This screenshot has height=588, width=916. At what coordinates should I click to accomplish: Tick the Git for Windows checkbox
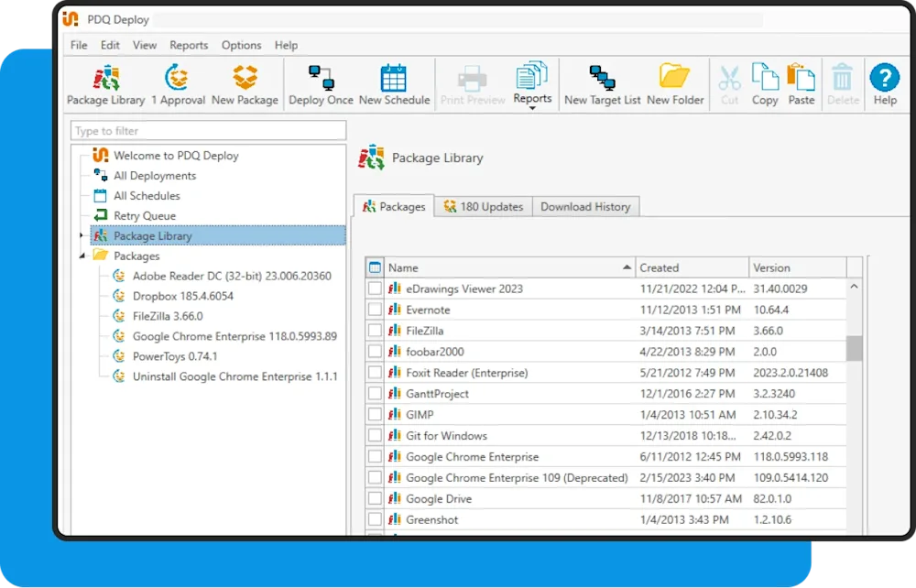point(375,436)
